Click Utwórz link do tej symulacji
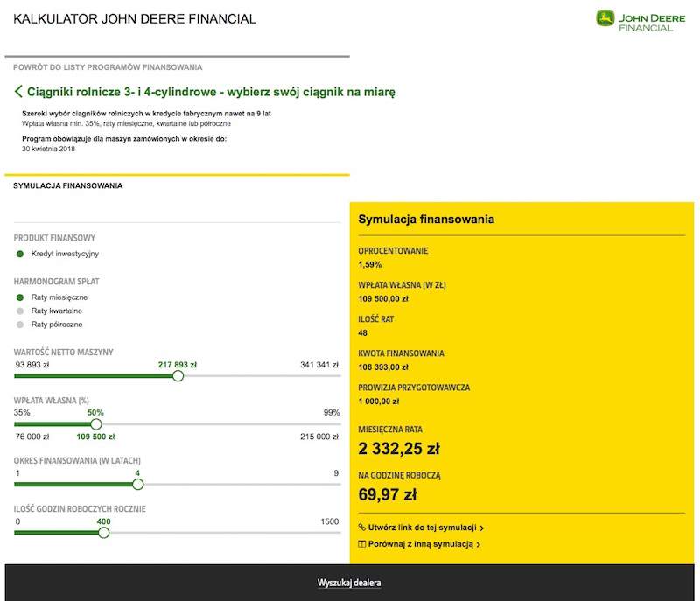The width and height of the screenshot is (700, 601). 423,528
